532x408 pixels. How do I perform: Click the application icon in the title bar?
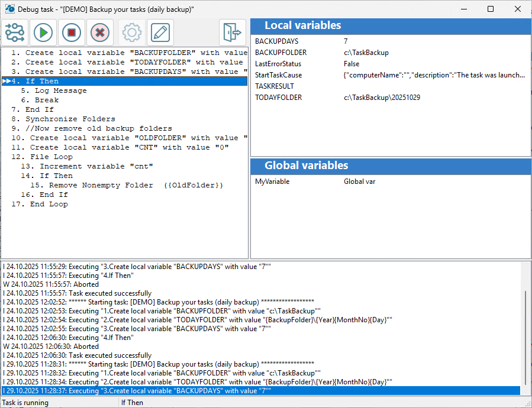point(9,8)
